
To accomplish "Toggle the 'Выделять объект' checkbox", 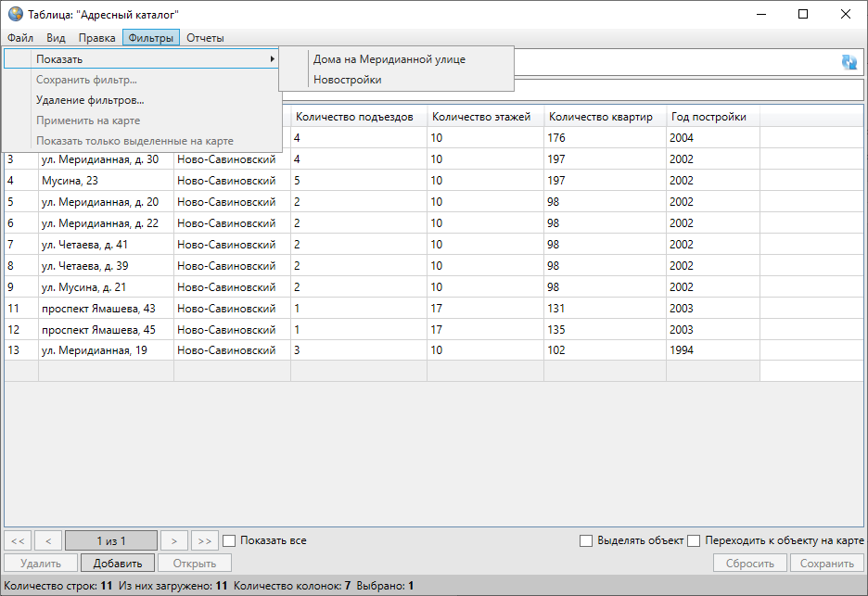I will point(585,540).
